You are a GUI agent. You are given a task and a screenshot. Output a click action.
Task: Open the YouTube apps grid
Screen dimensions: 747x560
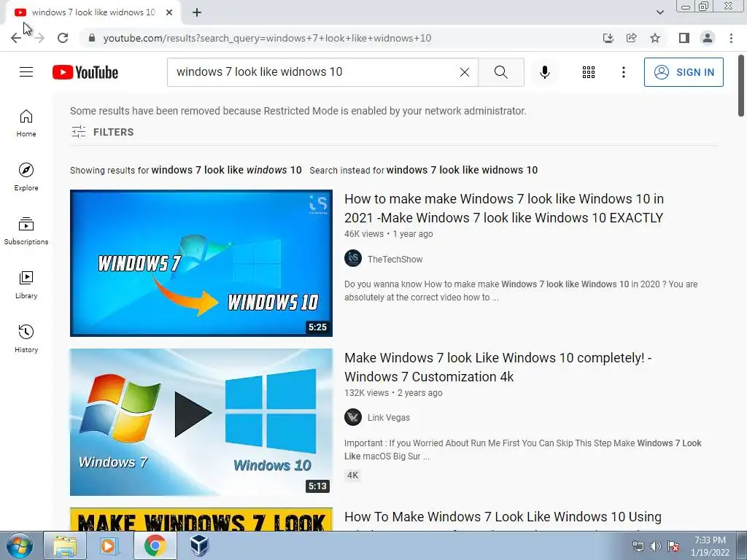point(589,72)
